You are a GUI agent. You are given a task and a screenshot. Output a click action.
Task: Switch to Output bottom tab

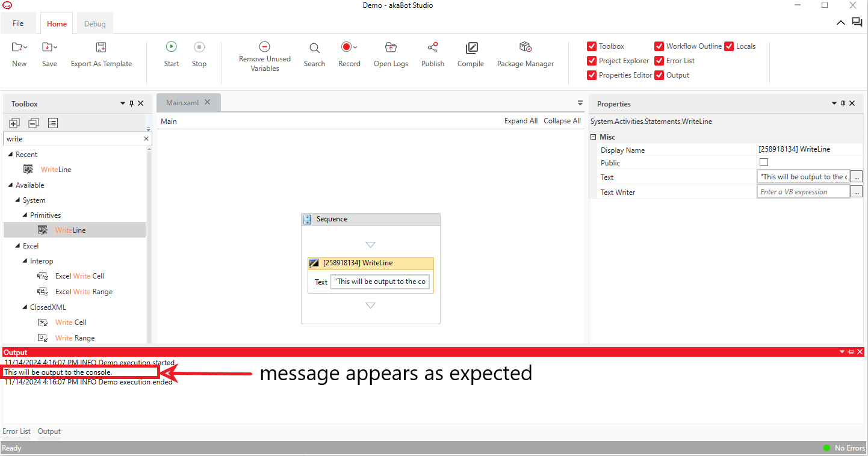tap(49, 431)
